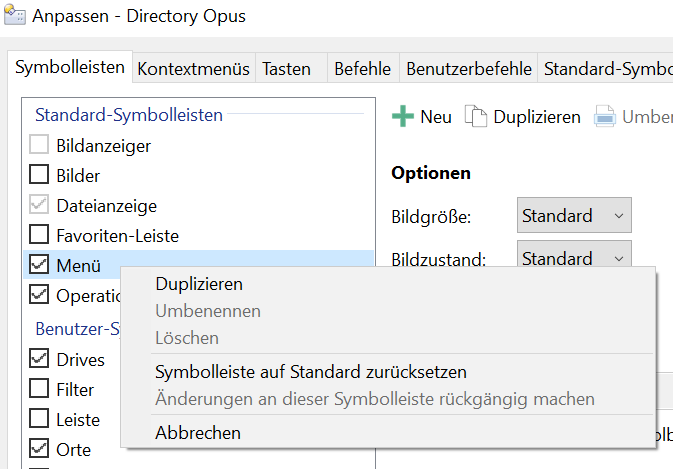Uncheck the Drives toolbar checkbox
Screen dimensions: 673x469
point(39,358)
